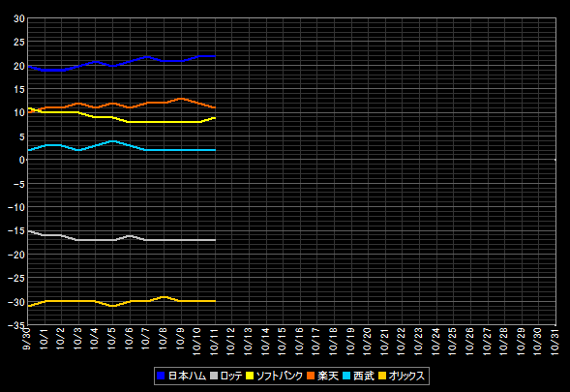
Task: Select the 西武 legend label
Action: (364, 376)
